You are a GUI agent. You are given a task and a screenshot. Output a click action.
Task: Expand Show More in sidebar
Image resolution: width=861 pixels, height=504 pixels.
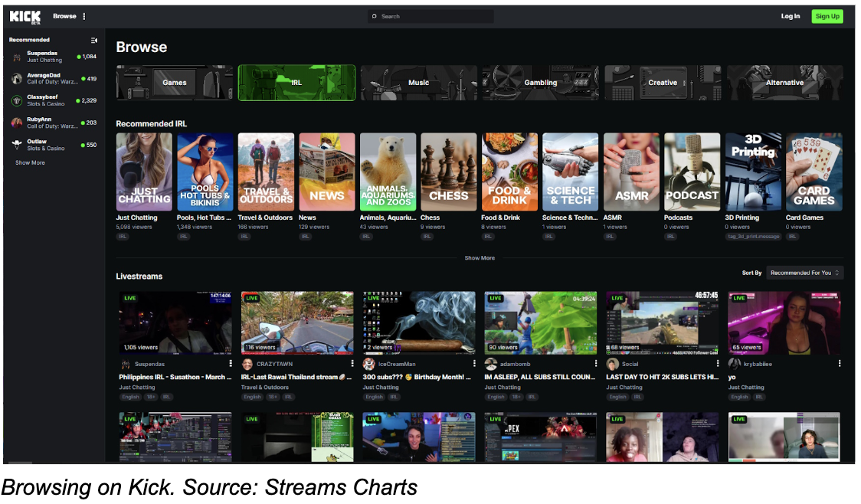30,163
